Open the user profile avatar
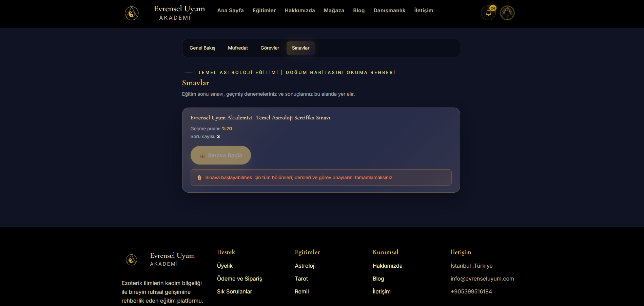Image resolution: width=644 pixels, height=306 pixels. click(507, 13)
